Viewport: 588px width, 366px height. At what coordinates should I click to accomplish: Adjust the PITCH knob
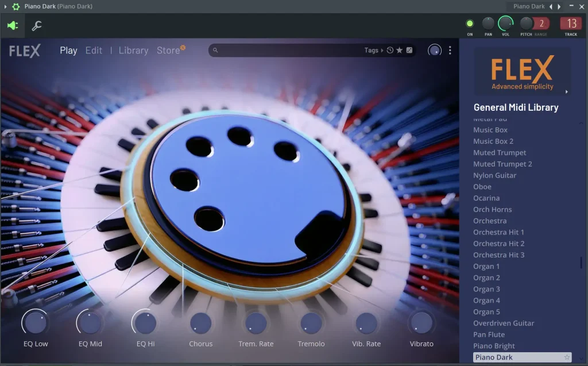(x=526, y=24)
